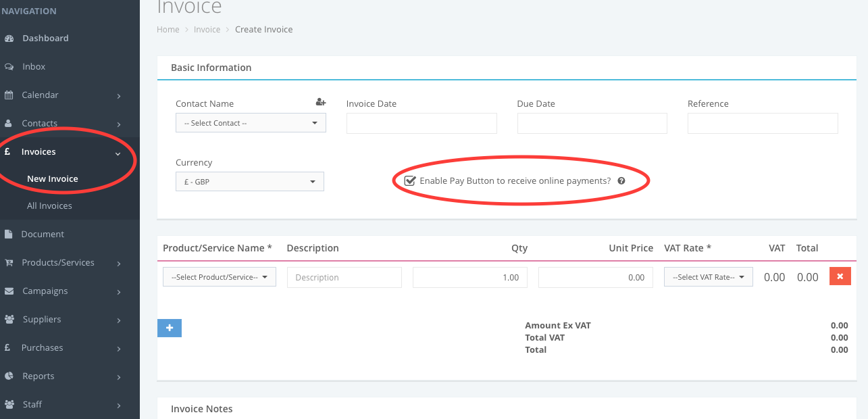The image size is (868, 419).
Task: Expand the Products/Services menu chevron
Action: coord(119,264)
